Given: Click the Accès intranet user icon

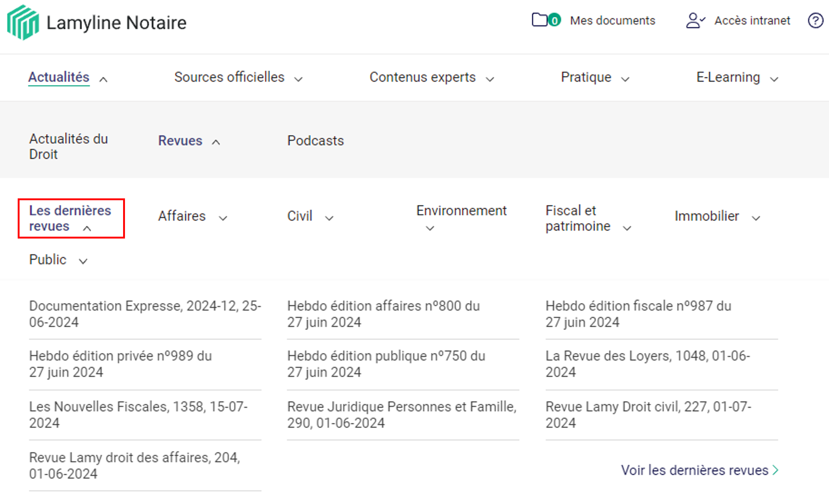Looking at the screenshot, I should tap(695, 21).
